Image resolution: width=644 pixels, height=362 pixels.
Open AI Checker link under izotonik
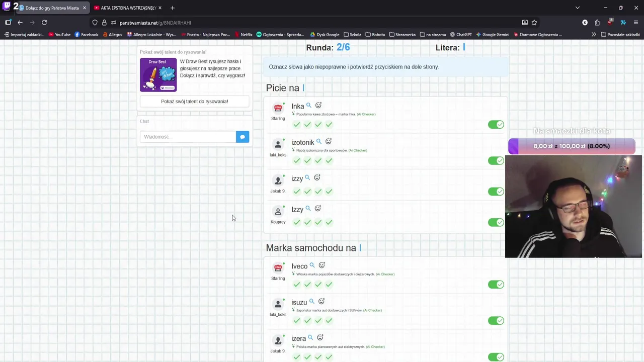coord(358,150)
